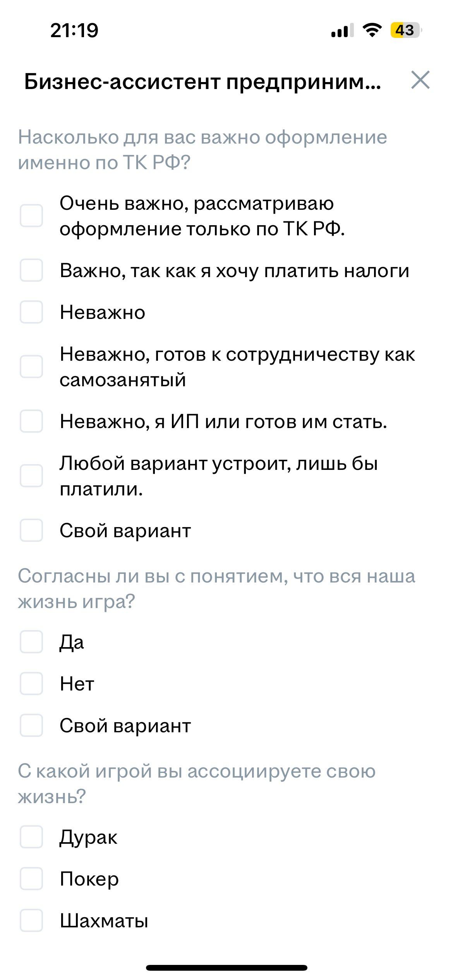Select the standalone "Неважно" checkbox
Image resolution: width=453 pixels, height=980 pixels.
click(31, 312)
